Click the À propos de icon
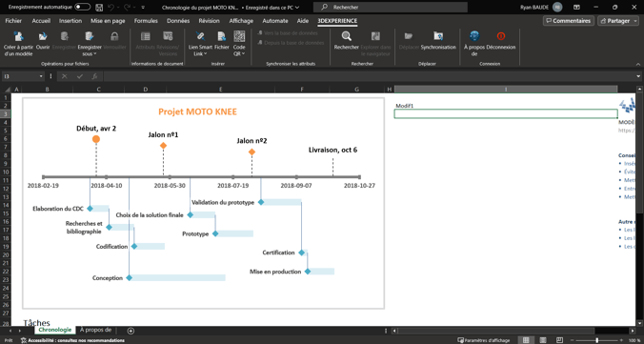 pyautogui.click(x=474, y=36)
